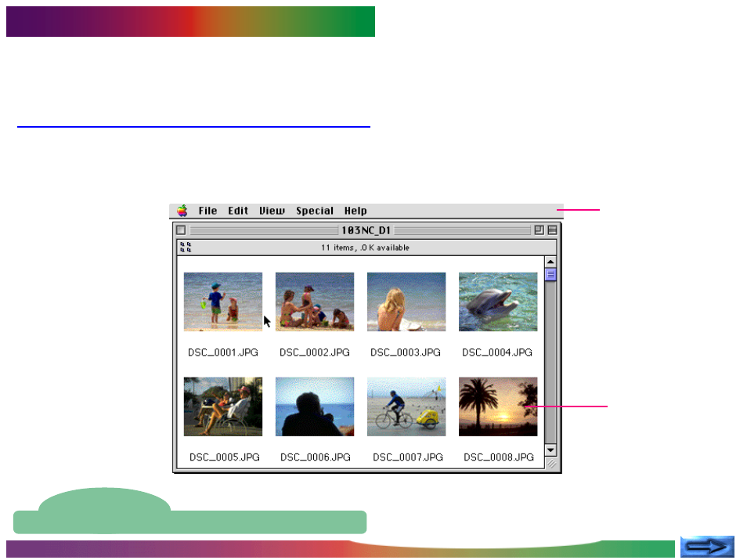Click the collapse (windowshade) box of 103NC_D1 window
This screenshot has width=747, height=560.
coord(552,230)
